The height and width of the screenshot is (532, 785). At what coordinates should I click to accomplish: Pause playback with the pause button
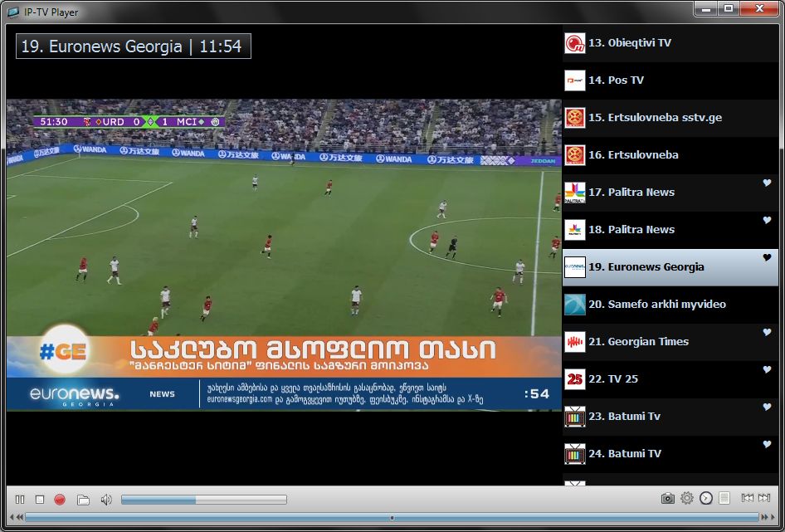[20, 499]
